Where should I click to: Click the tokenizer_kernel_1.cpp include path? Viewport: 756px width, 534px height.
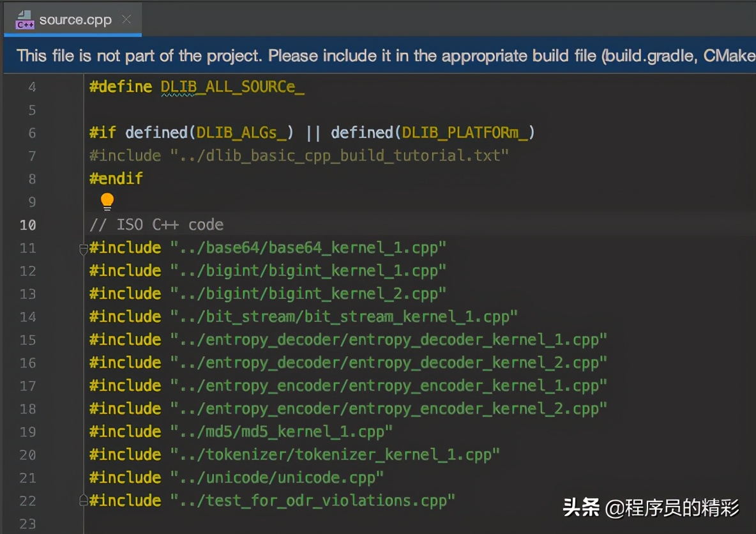pos(335,455)
